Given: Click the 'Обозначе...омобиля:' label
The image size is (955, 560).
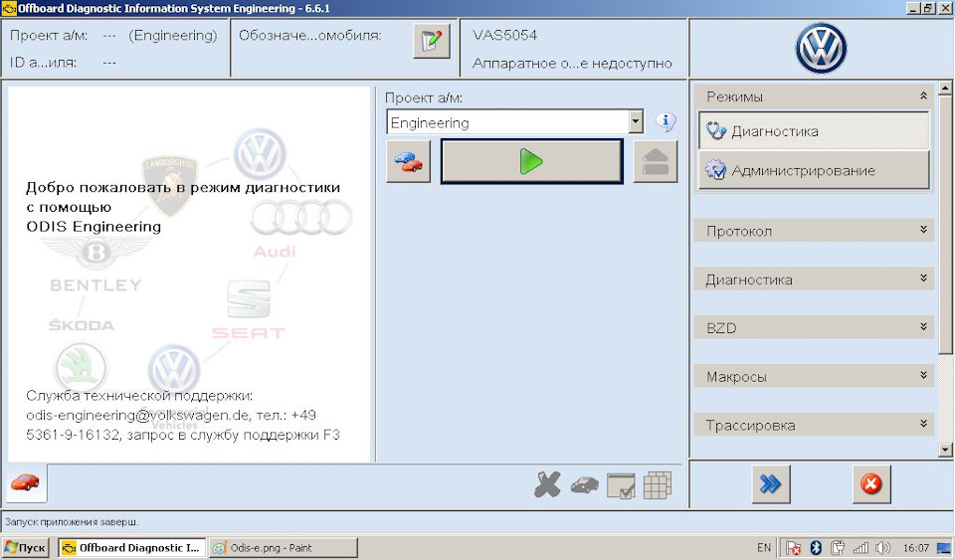Looking at the screenshot, I should click(310, 35).
